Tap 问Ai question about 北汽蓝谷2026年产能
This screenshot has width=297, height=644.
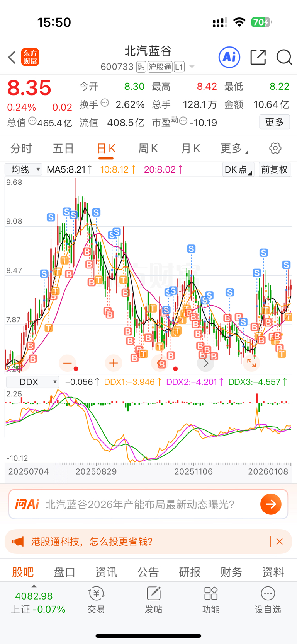[140, 504]
